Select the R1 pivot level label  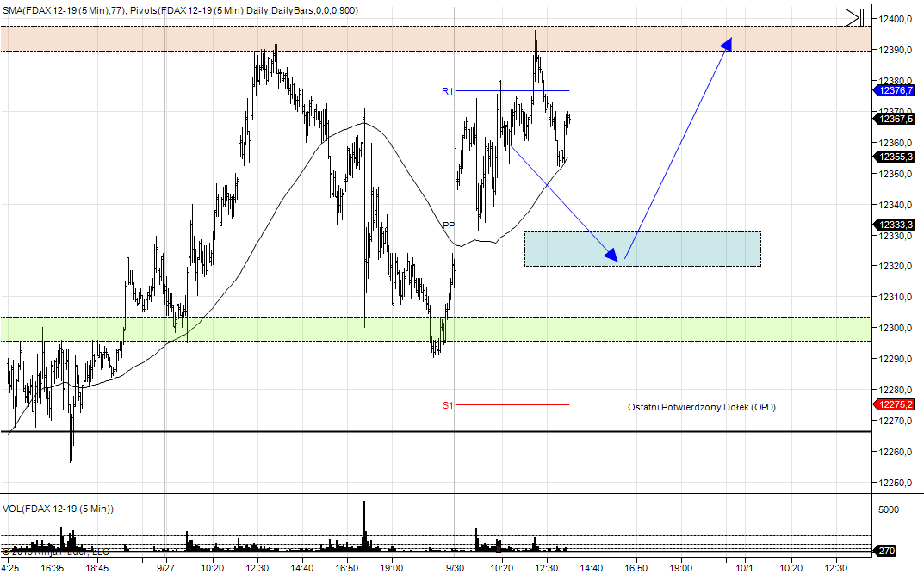pyautogui.click(x=448, y=91)
